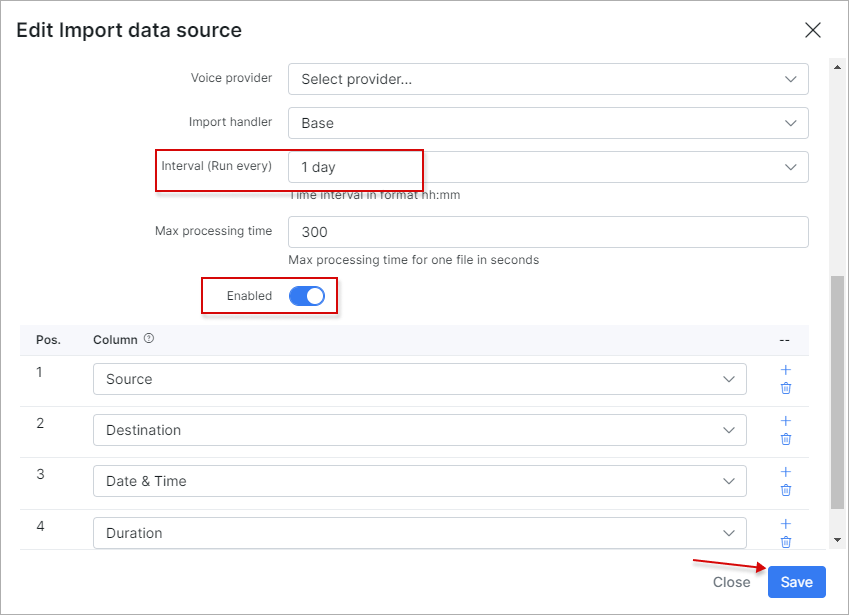Delete the Duration column row
This screenshot has height=615, width=849.
click(786, 542)
